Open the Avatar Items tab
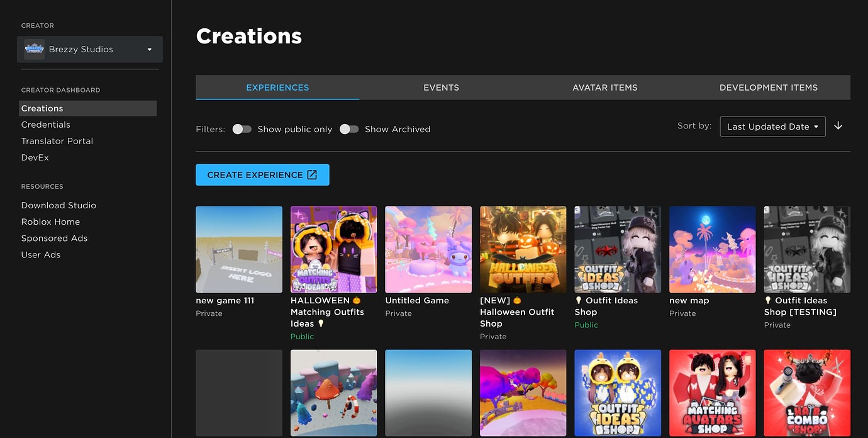The width and height of the screenshot is (868, 438). coord(604,87)
